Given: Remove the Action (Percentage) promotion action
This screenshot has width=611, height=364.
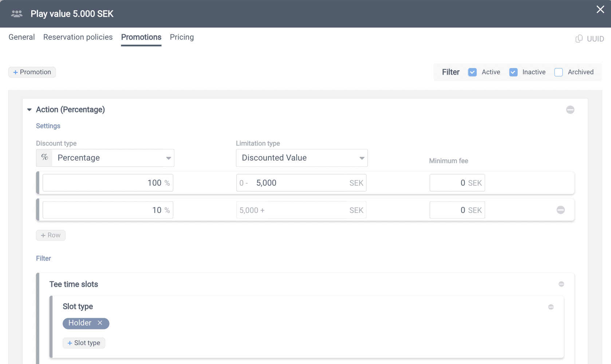Looking at the screenshot, I should pos(570,110).
